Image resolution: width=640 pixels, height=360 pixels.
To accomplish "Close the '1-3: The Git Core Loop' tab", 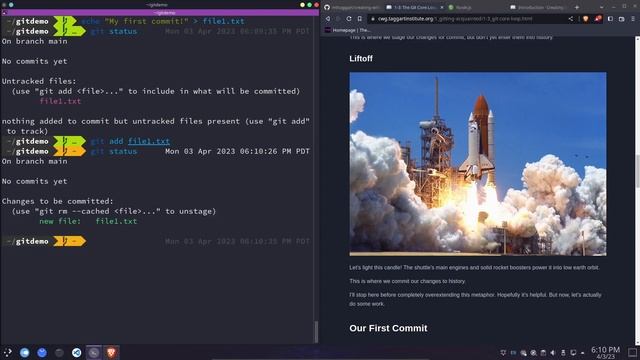I will (442, 7).
